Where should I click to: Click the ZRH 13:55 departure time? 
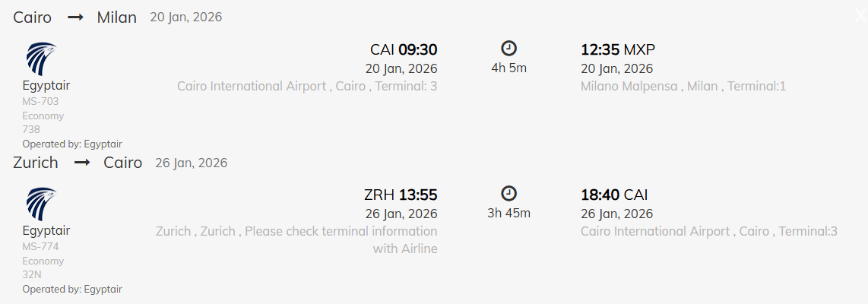401,195
